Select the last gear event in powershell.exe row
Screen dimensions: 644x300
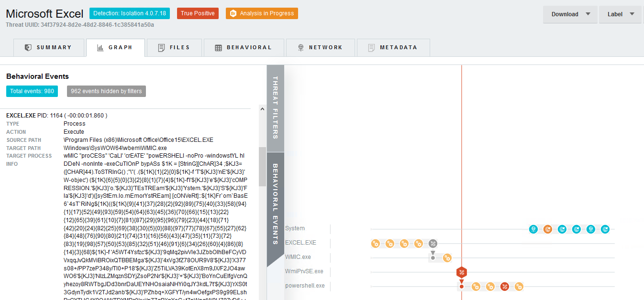pyautogui.click(x=519, y=287)
